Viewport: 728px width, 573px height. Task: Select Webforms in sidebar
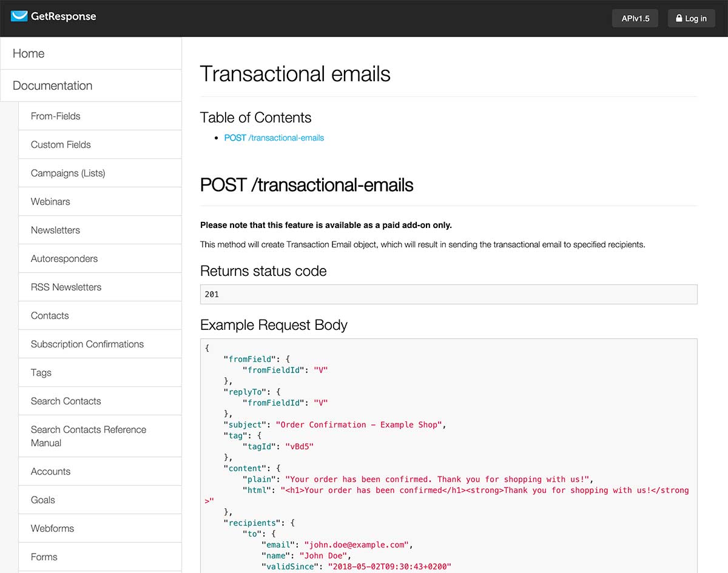tap(100, 528)
